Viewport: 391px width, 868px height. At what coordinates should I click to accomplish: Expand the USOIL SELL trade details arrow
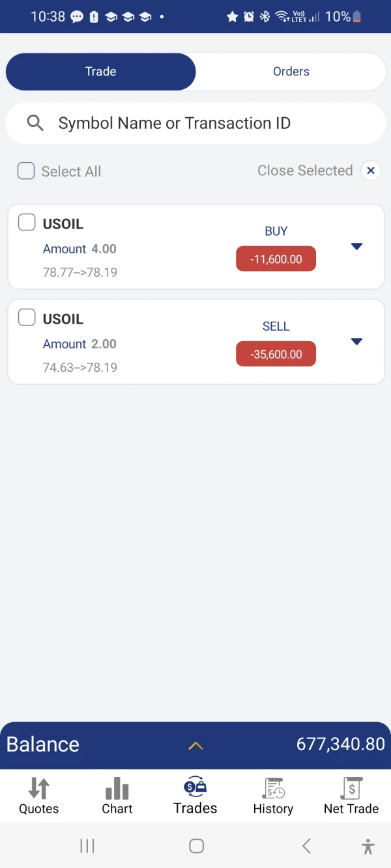tap(356, 341)
